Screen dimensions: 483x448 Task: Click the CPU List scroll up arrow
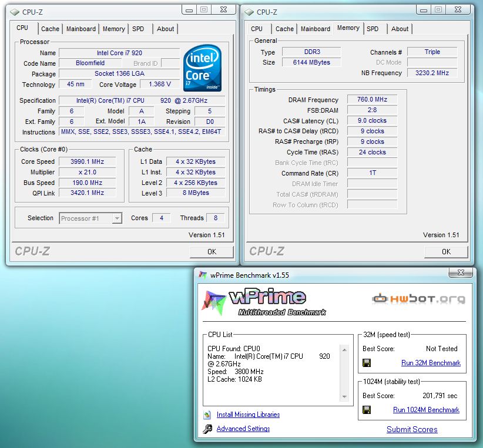pyautogui.click(x=344, y=350)
